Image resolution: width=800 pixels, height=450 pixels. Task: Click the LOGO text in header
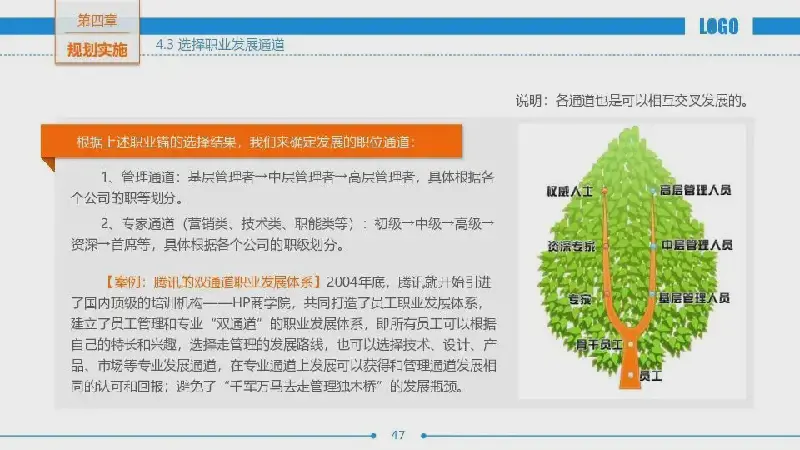[x=718, y=26]
